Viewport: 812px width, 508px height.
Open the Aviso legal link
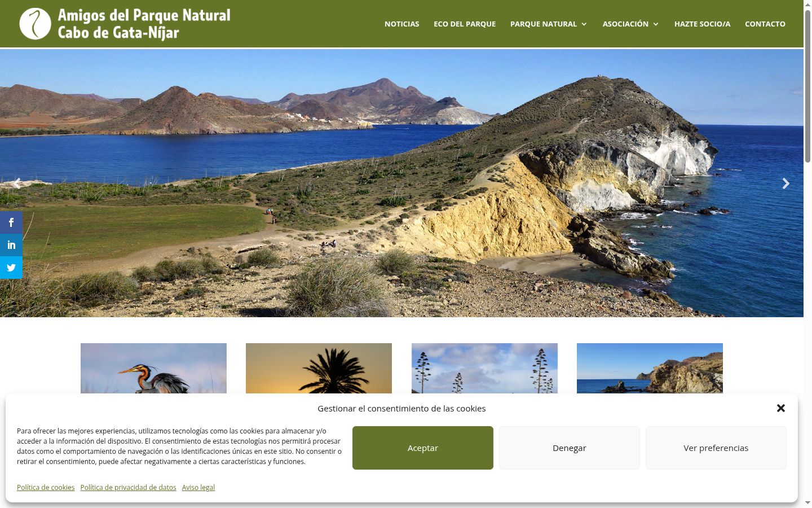click(198, 487)
